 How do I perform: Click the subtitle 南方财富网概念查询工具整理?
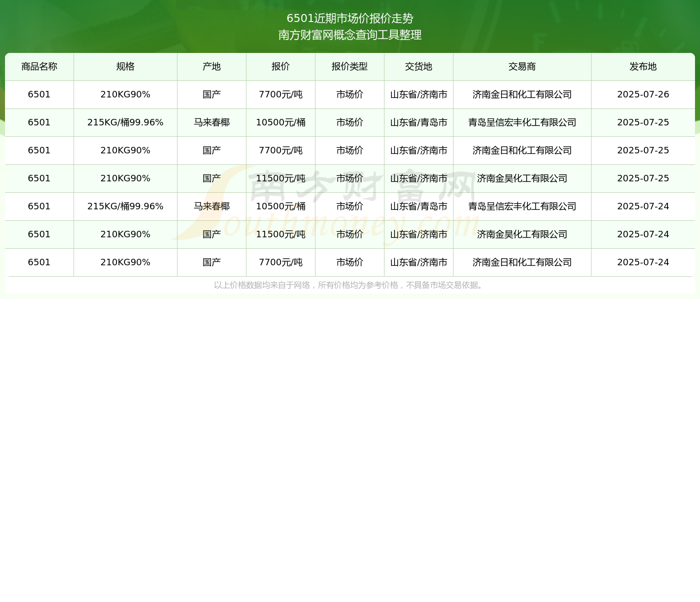point(350,35)
